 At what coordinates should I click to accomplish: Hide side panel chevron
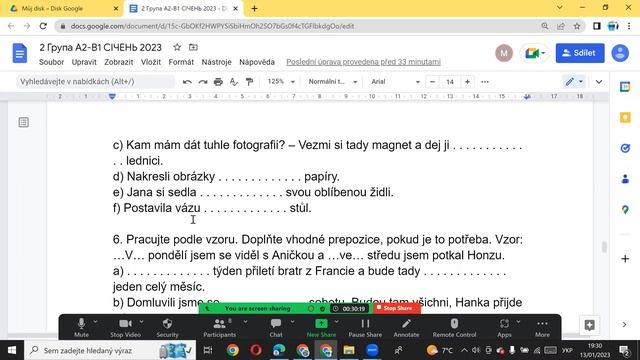[624, 324]
